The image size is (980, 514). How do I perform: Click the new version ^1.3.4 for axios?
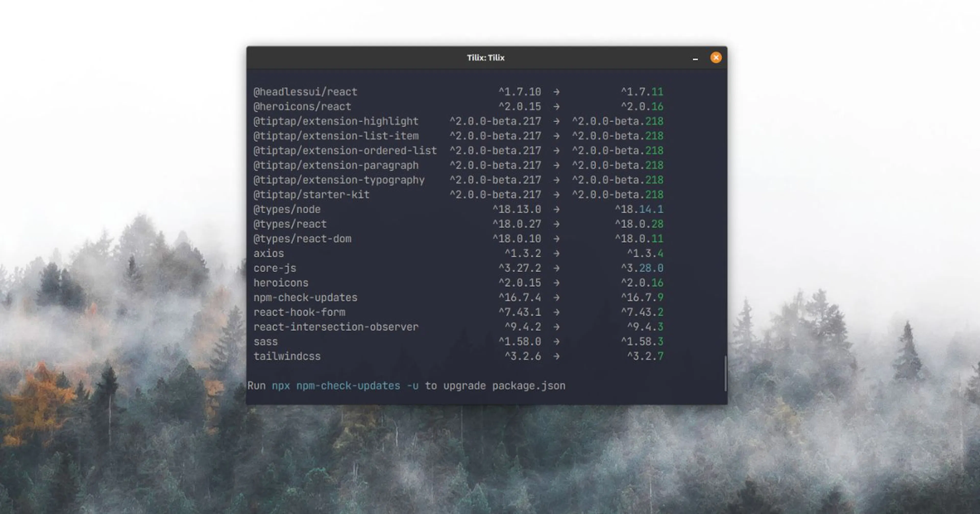click(x=645, y=254)
